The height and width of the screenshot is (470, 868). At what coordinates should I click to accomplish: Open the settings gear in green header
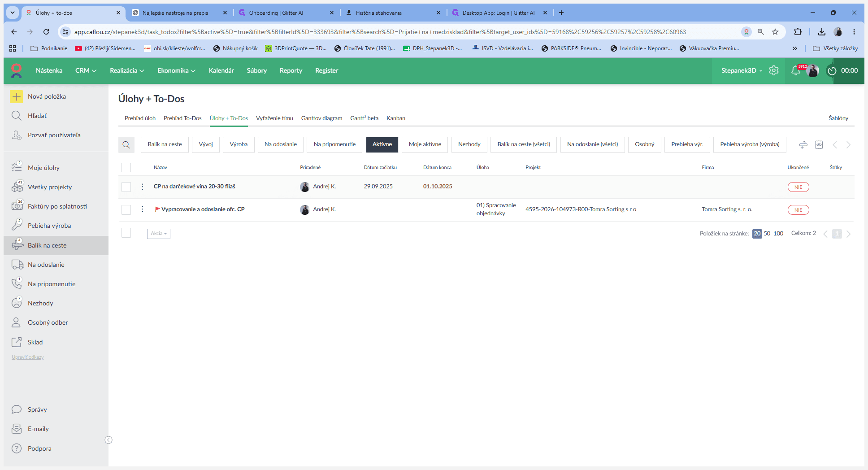click(x=774, y=70)
